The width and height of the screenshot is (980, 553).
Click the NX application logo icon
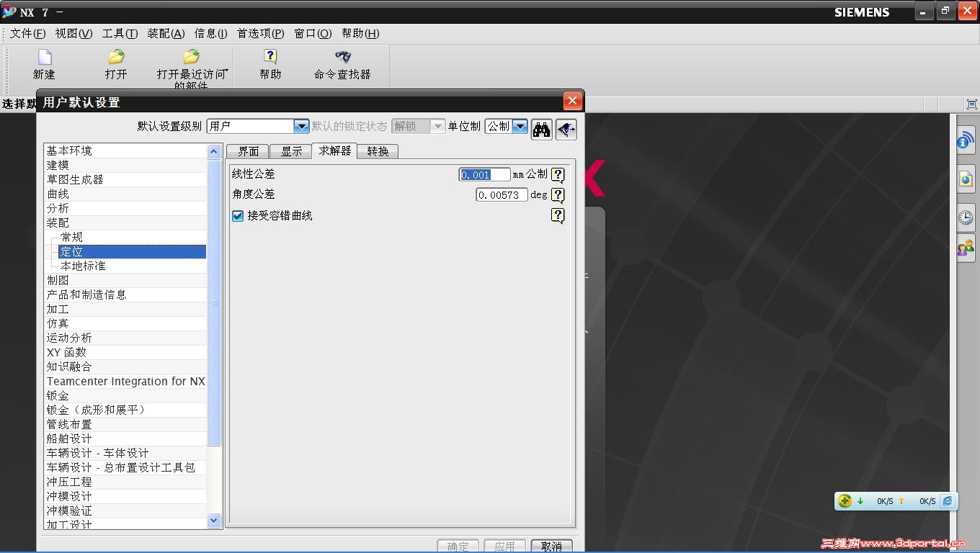coord(9,12)
